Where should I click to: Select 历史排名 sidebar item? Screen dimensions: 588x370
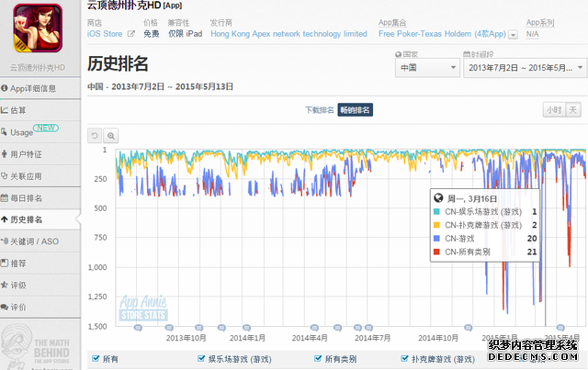point(40,219)
